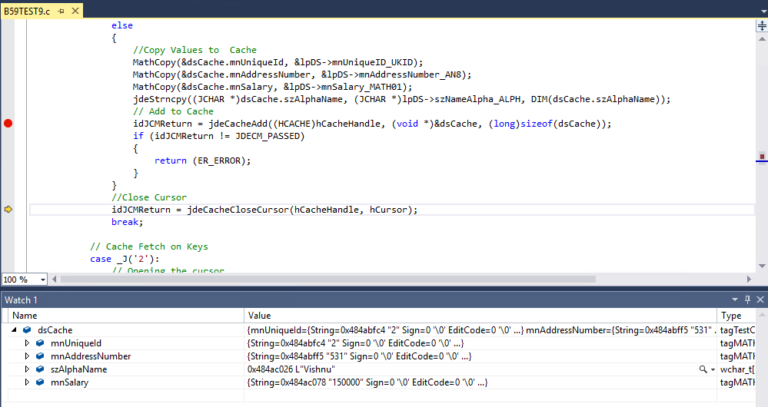Screen dimensions: 768x407
Task: Click the "case _J('2'):" line
Action: click(x=124, y=259)
